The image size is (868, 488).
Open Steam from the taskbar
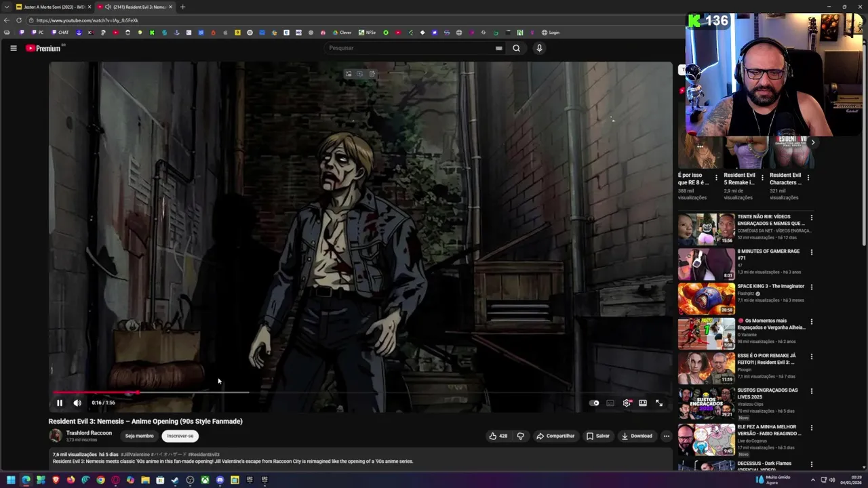(x=175, y=481)
